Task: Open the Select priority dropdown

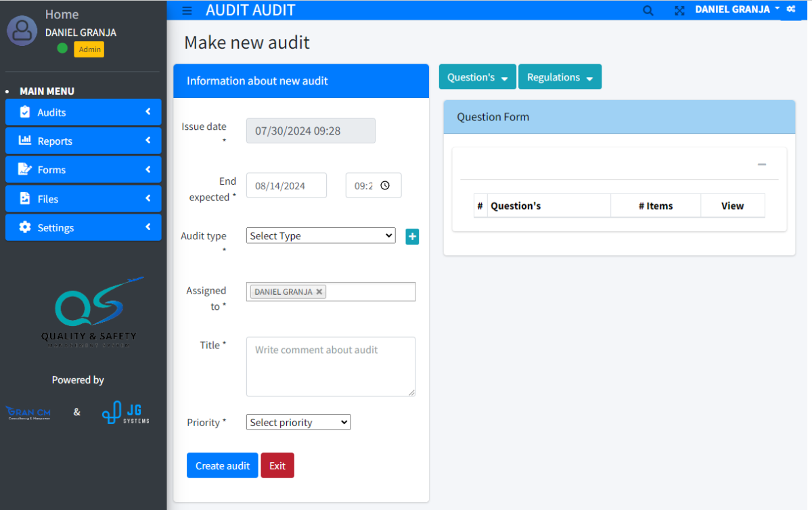Action: [298, 422]
